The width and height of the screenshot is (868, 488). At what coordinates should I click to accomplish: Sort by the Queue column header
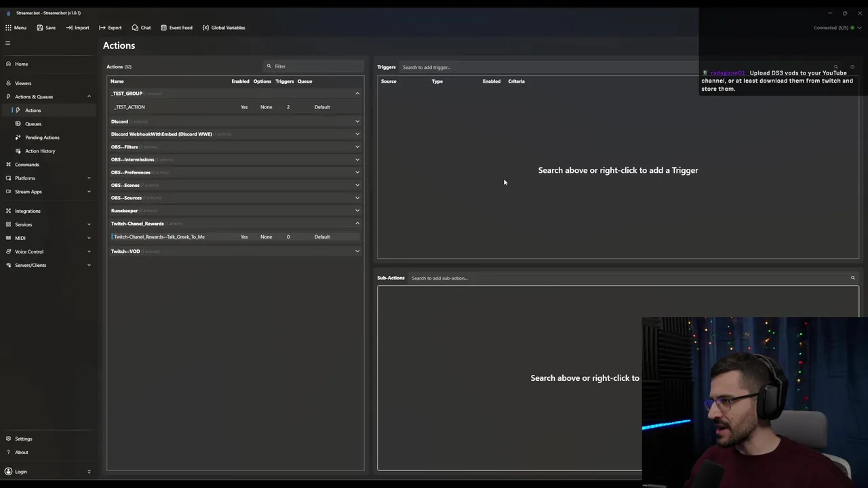click(x=304, y=81)
